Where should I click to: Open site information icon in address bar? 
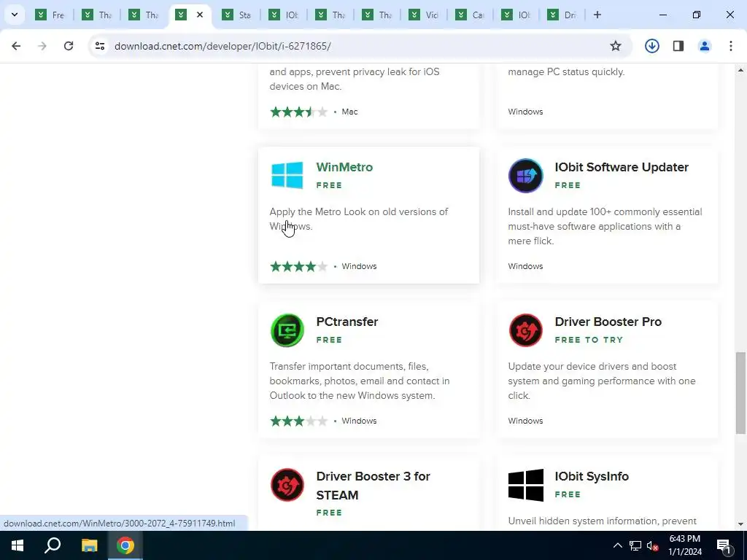click(x=99, y=46)
